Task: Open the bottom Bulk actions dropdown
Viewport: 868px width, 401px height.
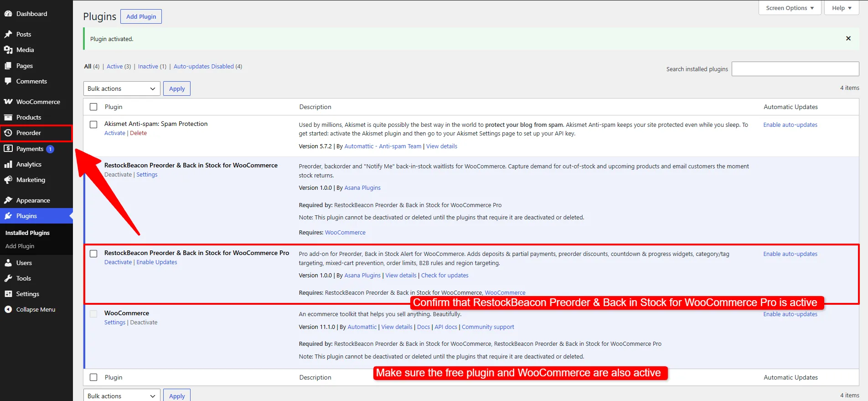Action: 122,396
